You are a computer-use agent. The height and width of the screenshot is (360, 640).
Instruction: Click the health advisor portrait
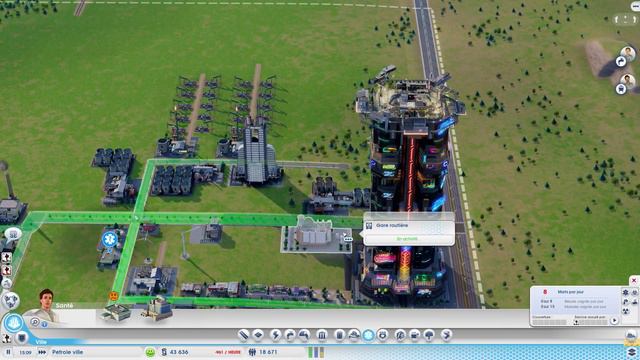tap(46, 304)
